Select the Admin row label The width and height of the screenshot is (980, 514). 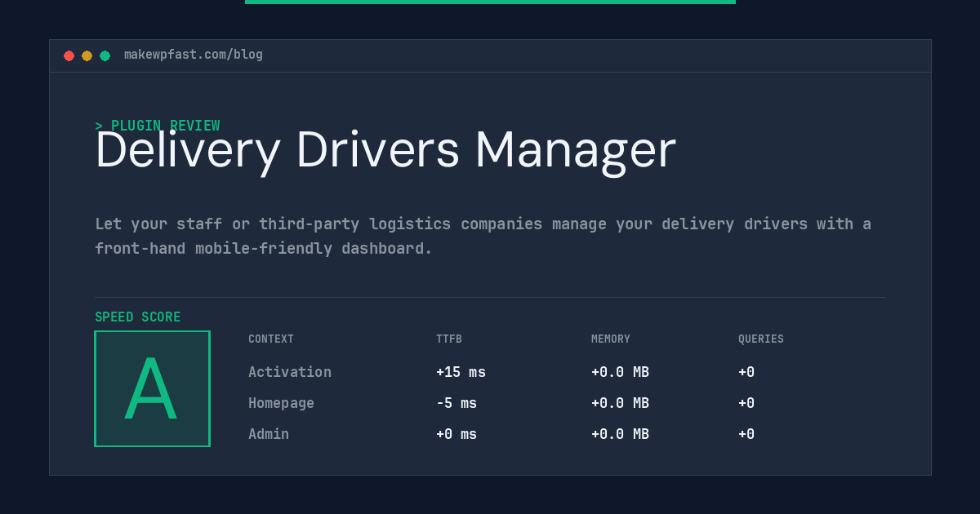269,434
